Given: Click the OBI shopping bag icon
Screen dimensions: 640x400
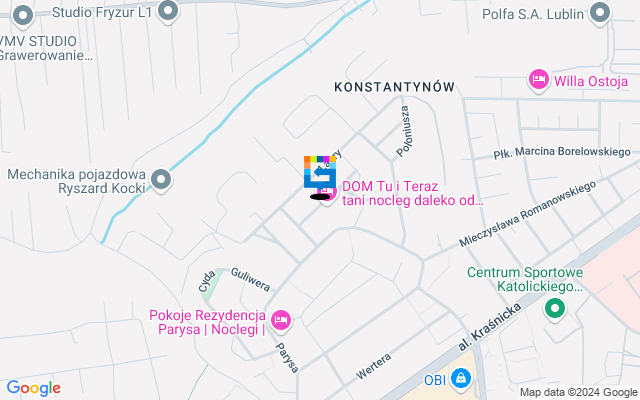Looking at the screenshot, I should click(x=461, y=379).
